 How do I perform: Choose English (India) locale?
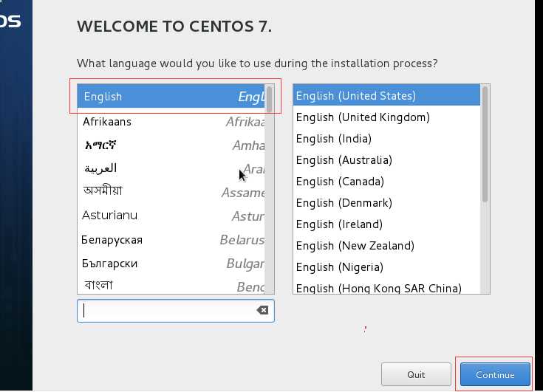[386, 139]
